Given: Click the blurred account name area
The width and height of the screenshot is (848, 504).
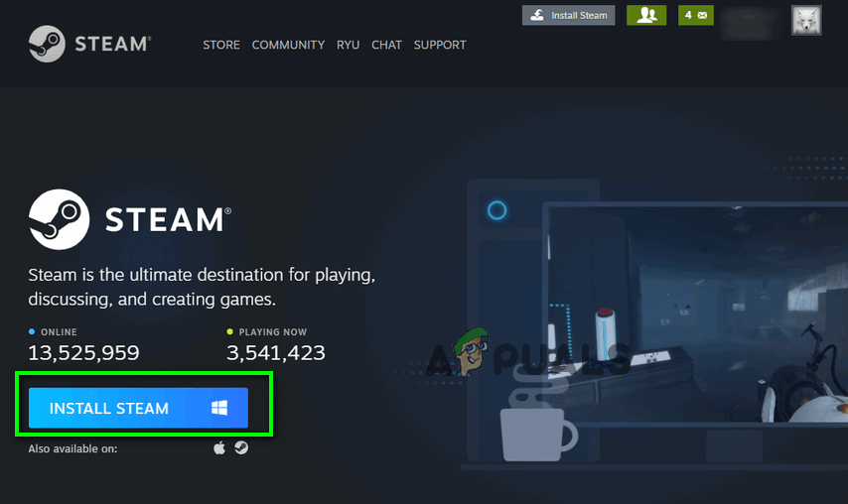Looking at the screenshot, I should [x=750, y=23].
